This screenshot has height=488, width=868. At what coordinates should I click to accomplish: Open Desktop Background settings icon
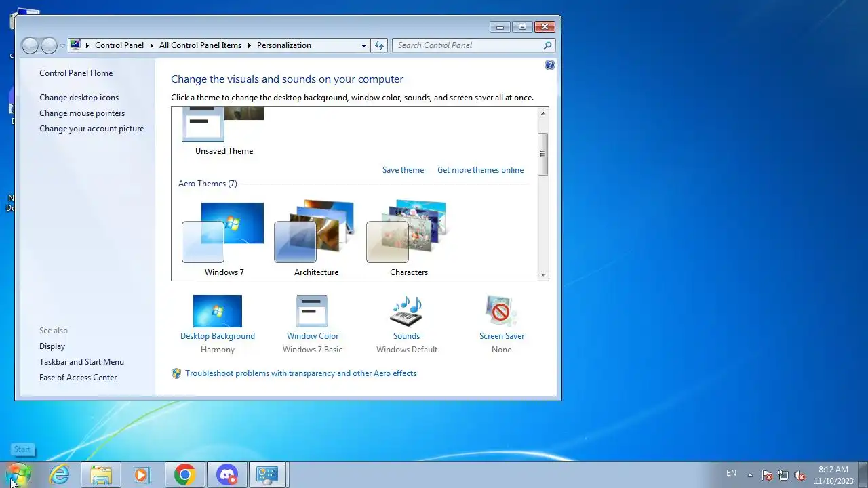coord(218,311)
